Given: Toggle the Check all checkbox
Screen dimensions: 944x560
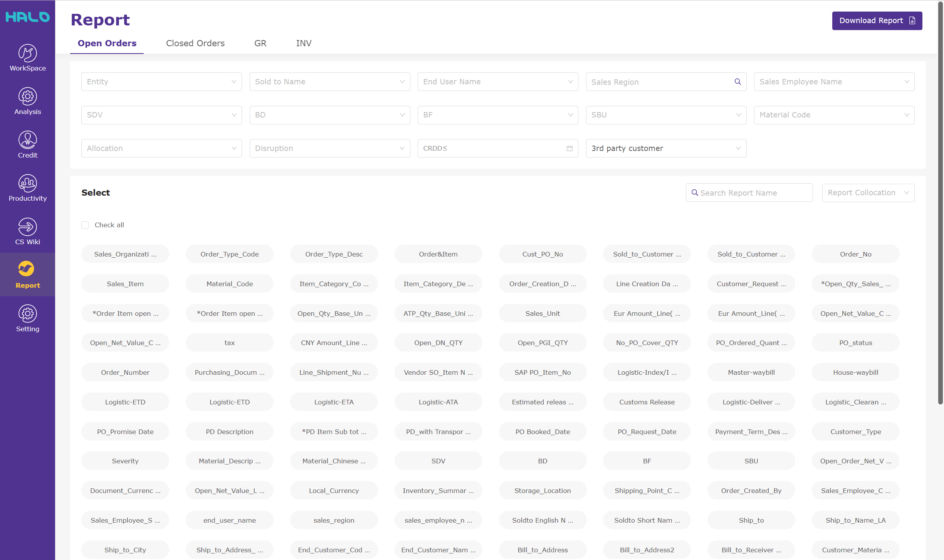Looking at the screenshot, I should (85, 224).
